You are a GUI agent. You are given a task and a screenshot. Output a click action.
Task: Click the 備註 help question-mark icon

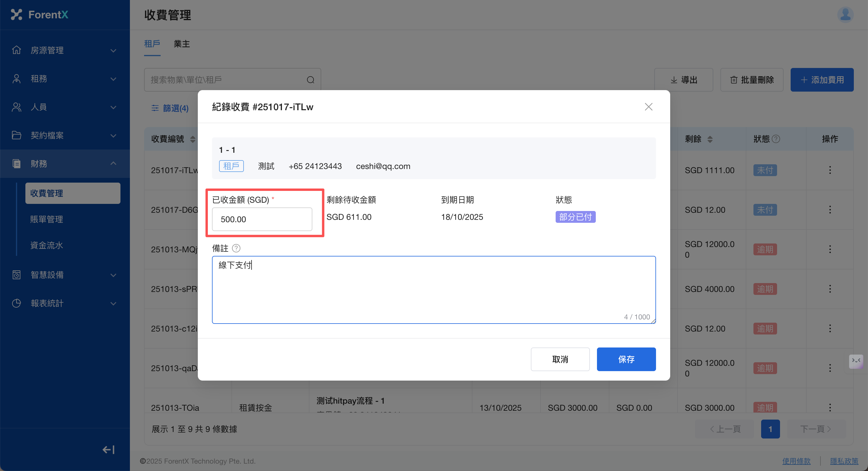pos(236,248)
